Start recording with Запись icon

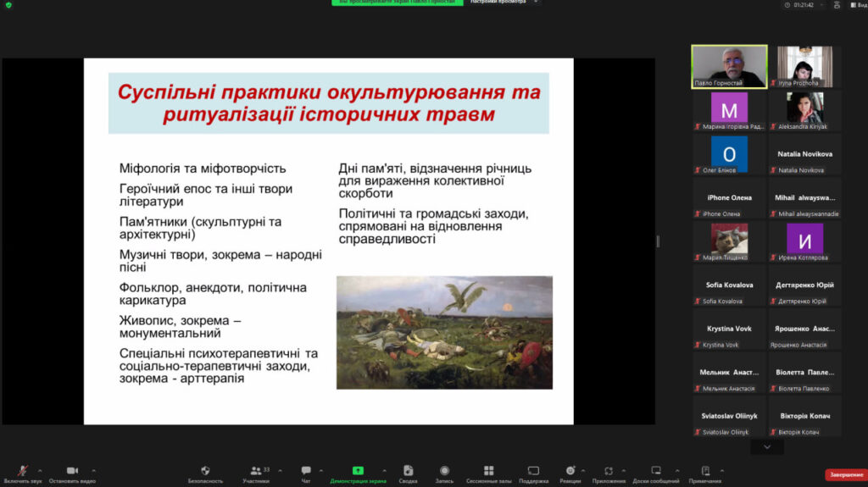coord(444,471)
